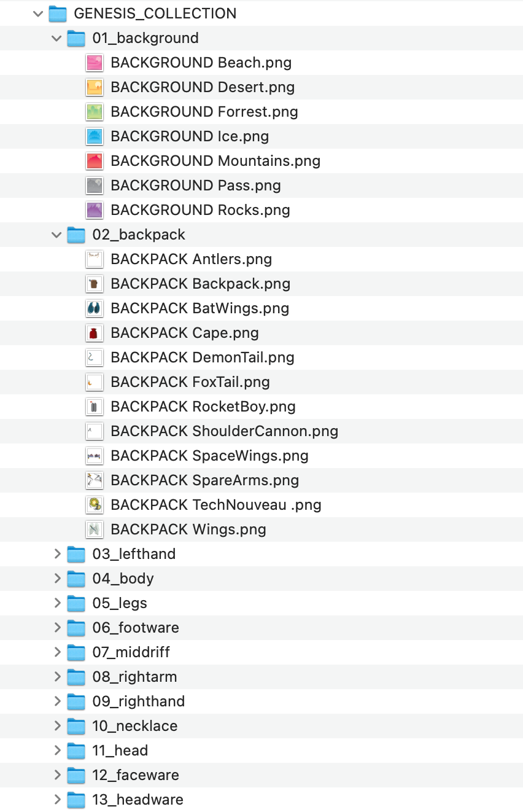Screen dimensions: 523x812
Task: Click the BACKPACK Wings.png file icon
Action: point(94,529)
